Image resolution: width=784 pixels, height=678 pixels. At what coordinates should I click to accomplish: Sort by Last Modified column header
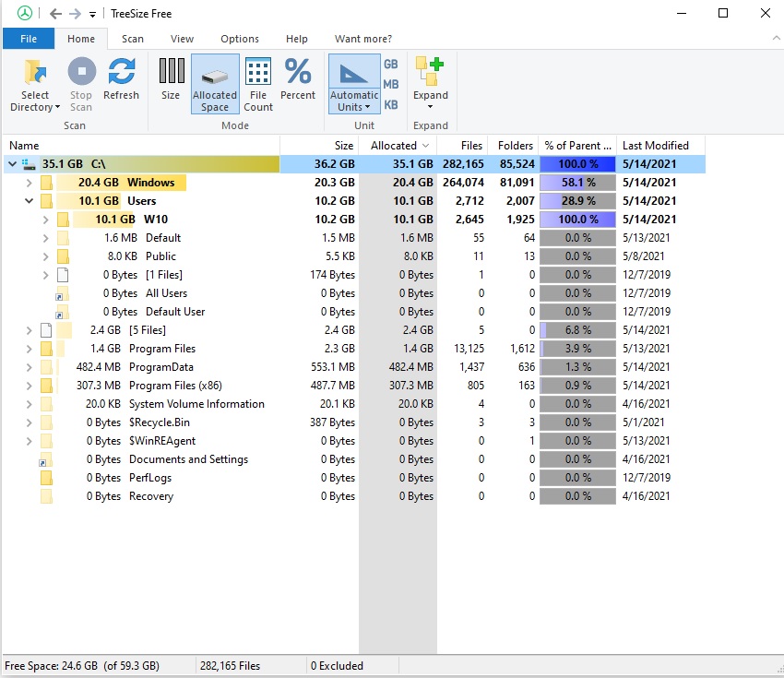point(660,146)
